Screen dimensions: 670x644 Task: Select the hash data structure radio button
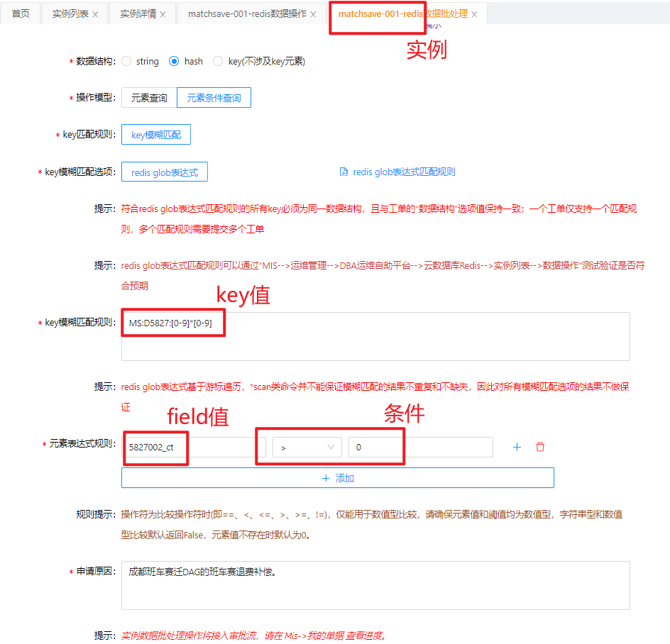point(174,62)
